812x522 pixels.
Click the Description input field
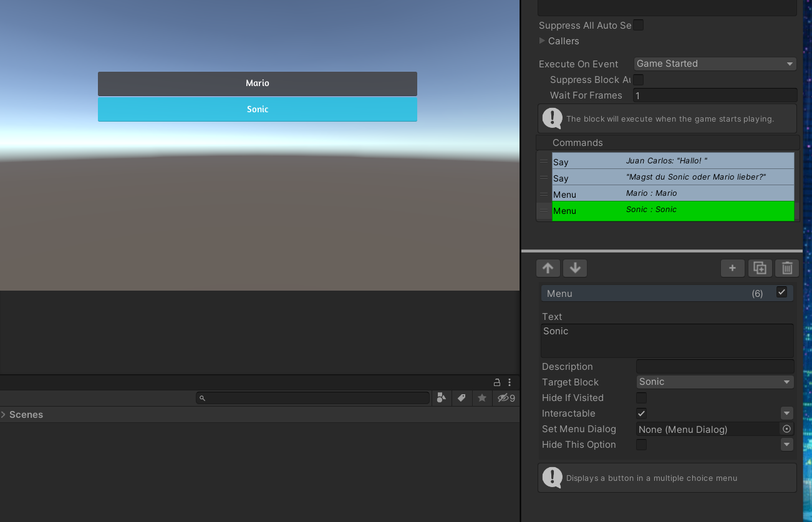pyautogui.click(x=715, y=367)
